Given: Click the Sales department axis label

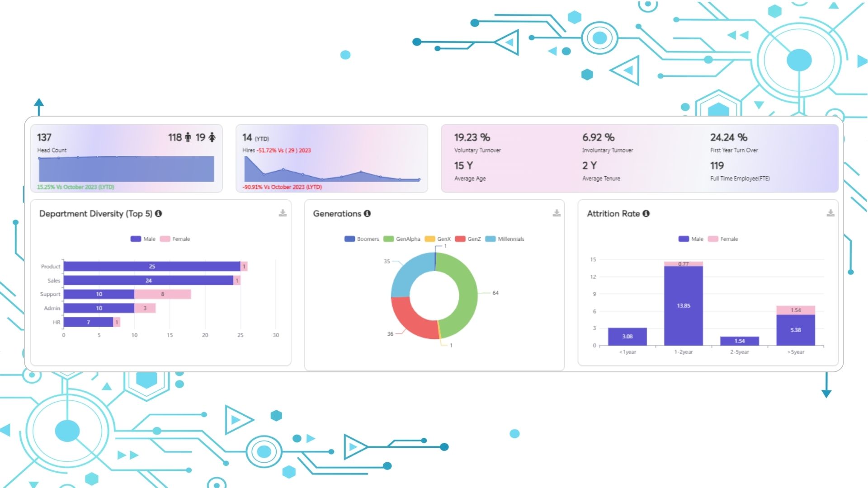Looking at the screenshot, I should 54,281.
